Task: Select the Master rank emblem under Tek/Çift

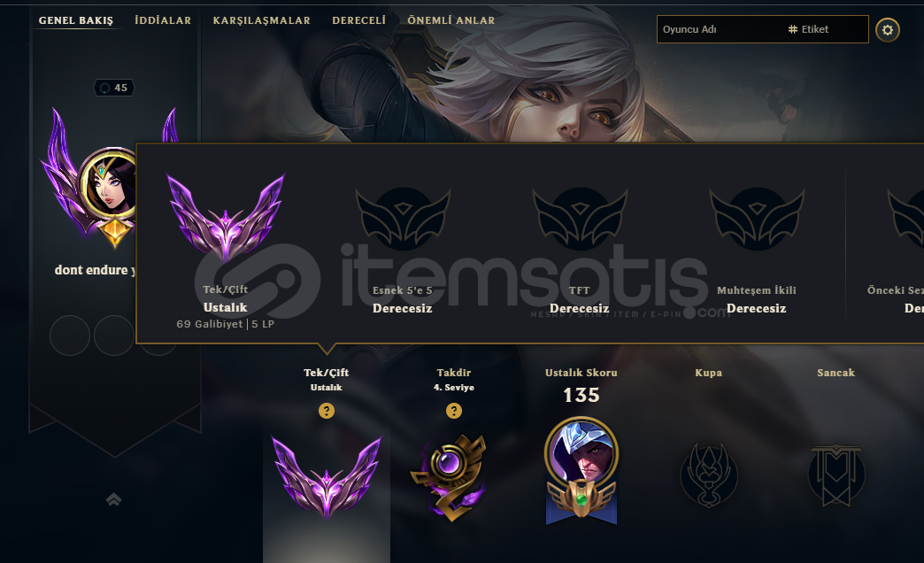Action: 327,476
